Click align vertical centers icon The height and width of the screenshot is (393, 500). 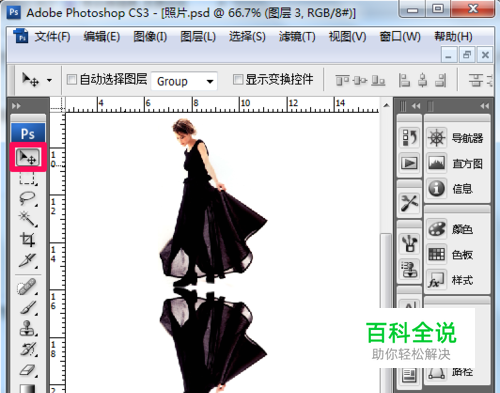[360, 80]
